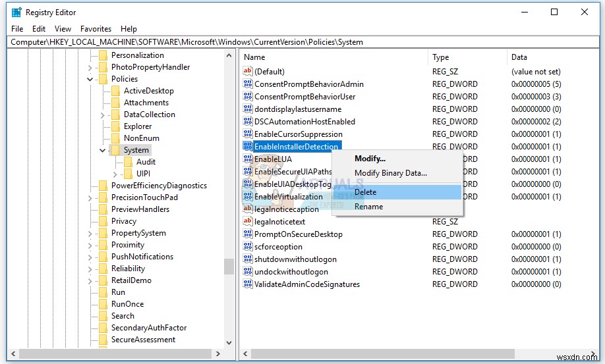This screenshot has height=364, width=605.
Task: Click the Audit folder icon
Action: (x=128, y=162)
